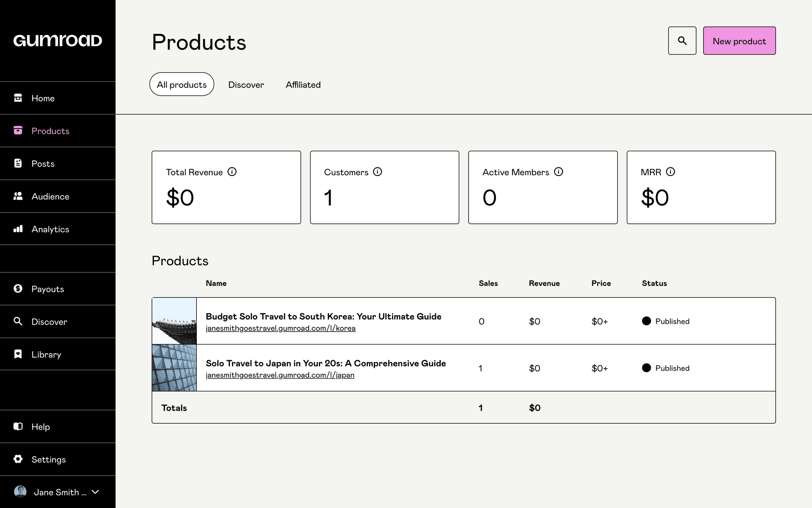Open Help from the sidebar menu
The height and width of the screenshot is (508, 812).
tap(40, 427)
